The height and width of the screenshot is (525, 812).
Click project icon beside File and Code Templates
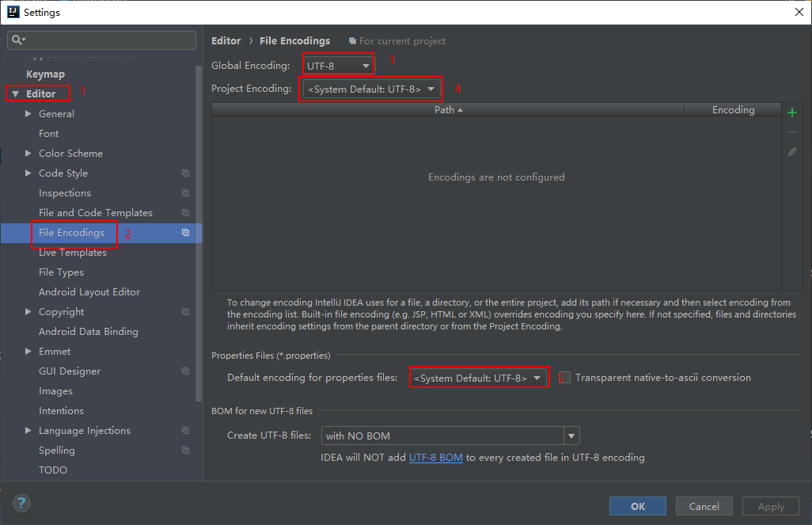coord(185,212)
